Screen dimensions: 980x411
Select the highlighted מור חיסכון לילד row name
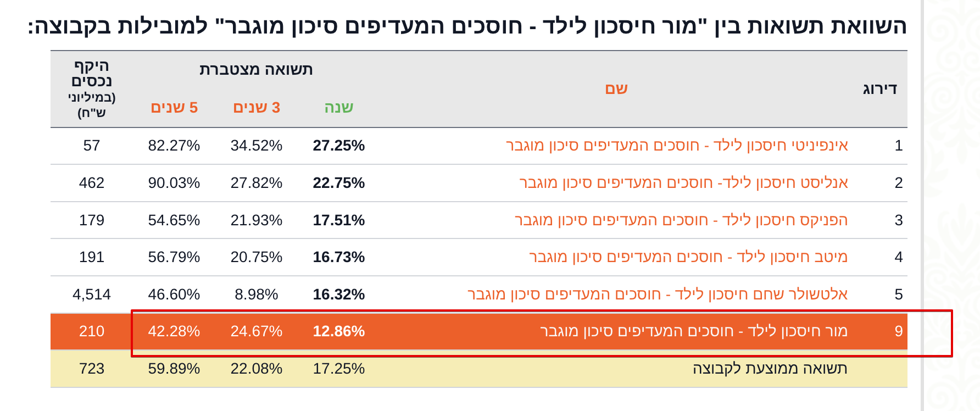[694, 331]
